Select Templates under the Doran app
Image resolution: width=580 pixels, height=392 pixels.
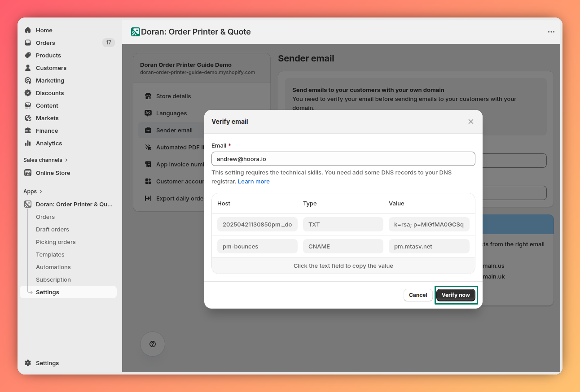click(x=50, y=254)
